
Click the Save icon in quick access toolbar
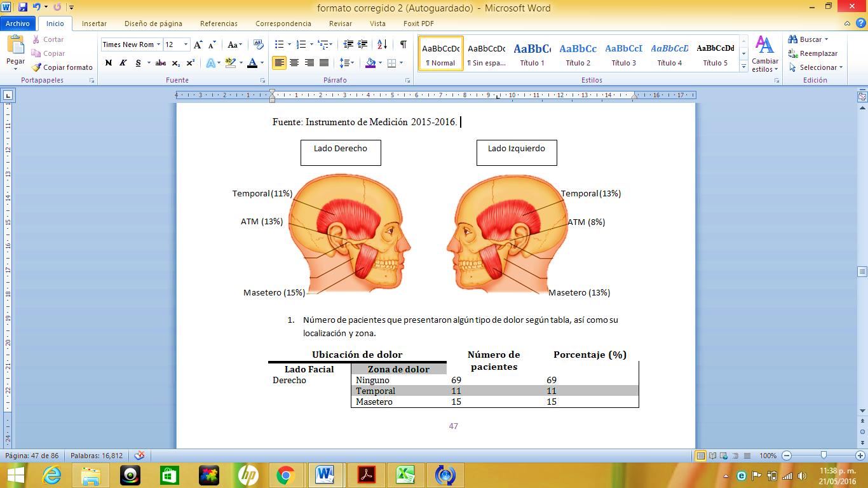(23, 8)
